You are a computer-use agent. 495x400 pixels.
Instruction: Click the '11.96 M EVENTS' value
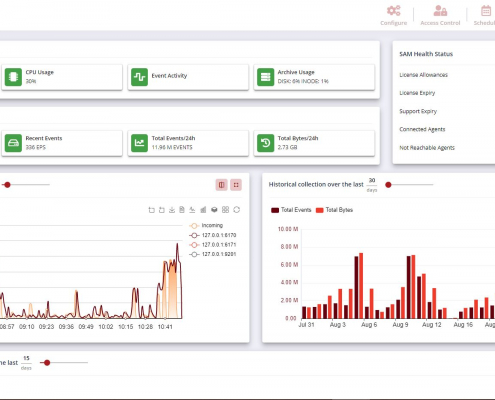172,147
